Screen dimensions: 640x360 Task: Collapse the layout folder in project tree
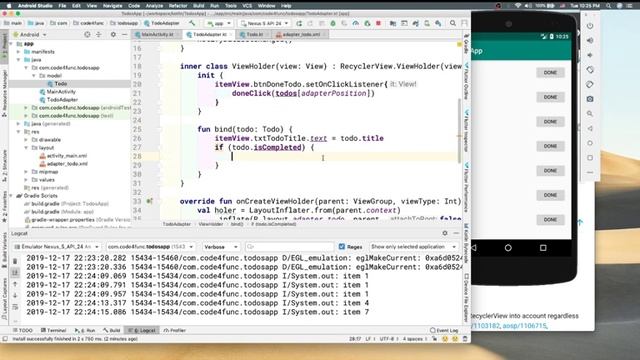tap(27, 148)
